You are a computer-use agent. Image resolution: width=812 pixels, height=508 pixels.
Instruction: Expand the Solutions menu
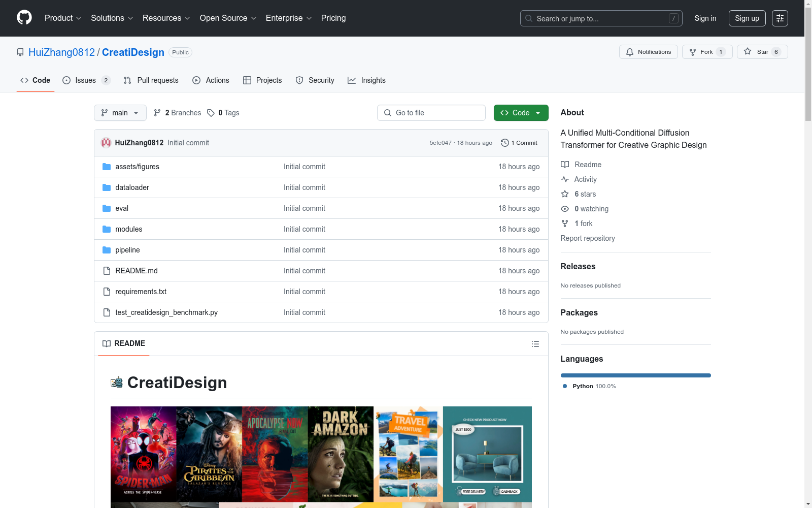[x=112, y=18]
